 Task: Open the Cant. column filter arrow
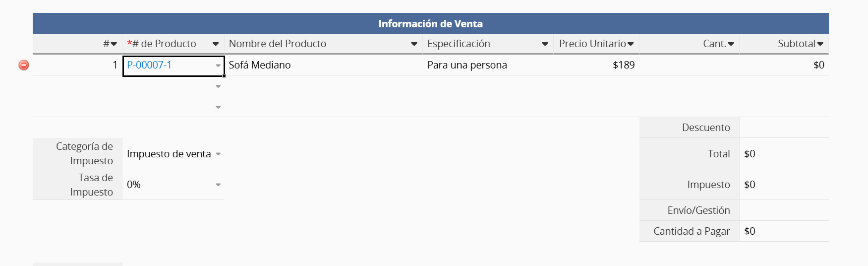tap(731, 44)
